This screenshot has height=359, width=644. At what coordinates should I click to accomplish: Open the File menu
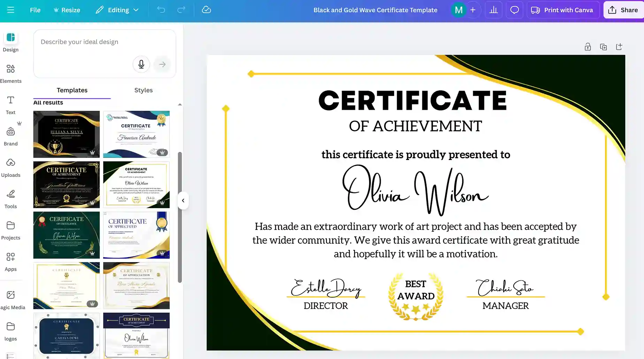[35, 10]
